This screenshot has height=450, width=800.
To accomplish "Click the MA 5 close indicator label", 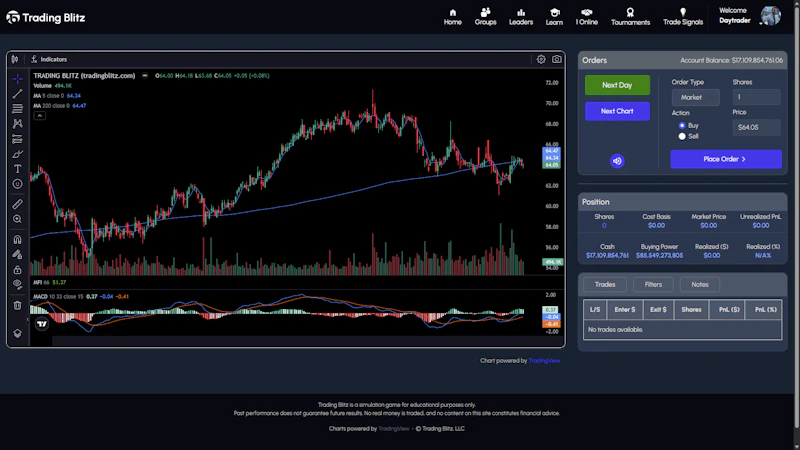I will point(48,95).
